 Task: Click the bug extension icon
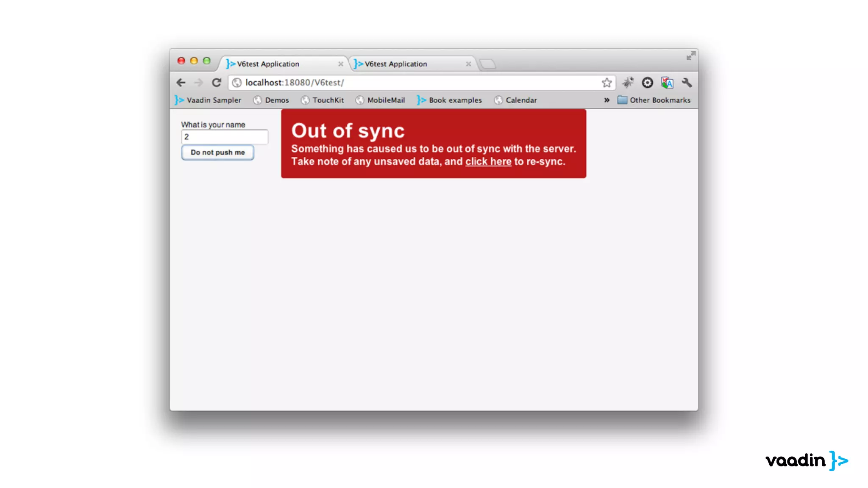(628, 83)
